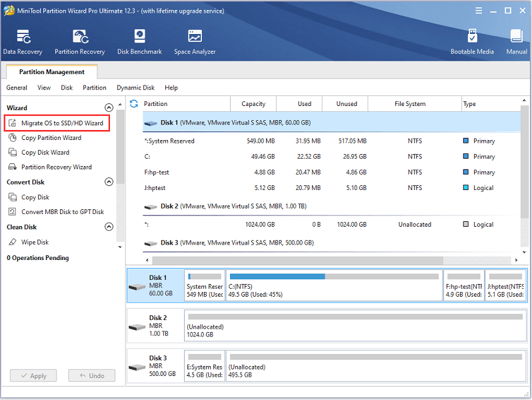Open the Dynamic Disk menu
This screenshot has width=532, height=400.
pos(135,87)
